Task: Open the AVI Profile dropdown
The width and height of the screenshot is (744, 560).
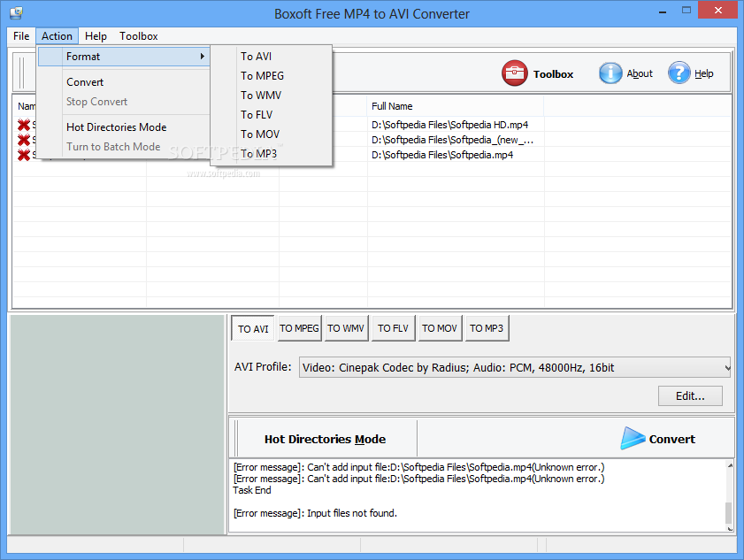Action: (514, 367)
